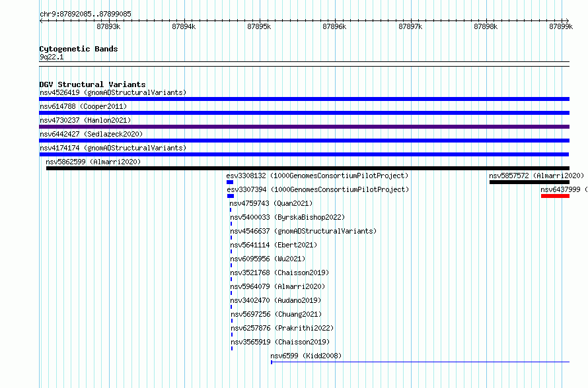Click the nsv4526419 gnomAD variant label
Image resolution: width=588 pixels, height=388 pixels.
[113, 92]
